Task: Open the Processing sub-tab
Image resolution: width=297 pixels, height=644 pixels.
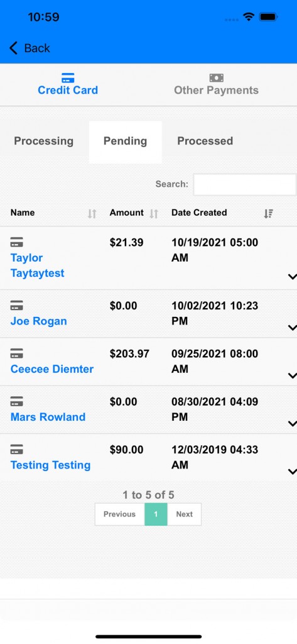Action: pyautogui.click(x=44, y=141)
